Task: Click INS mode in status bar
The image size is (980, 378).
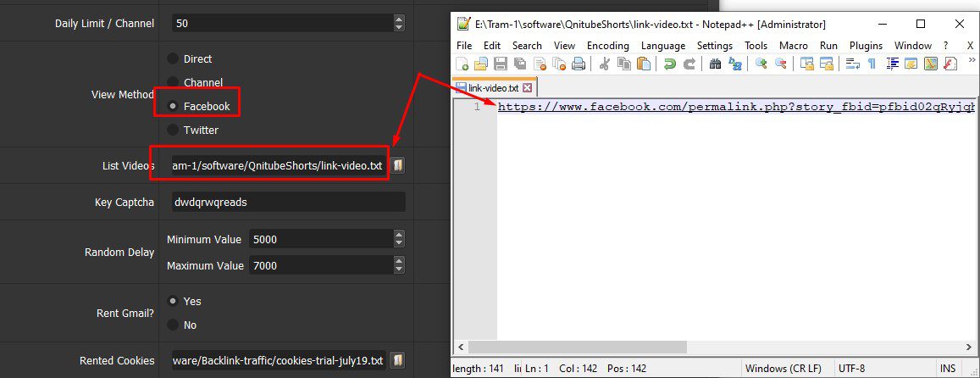Action: tap(948, 369)
